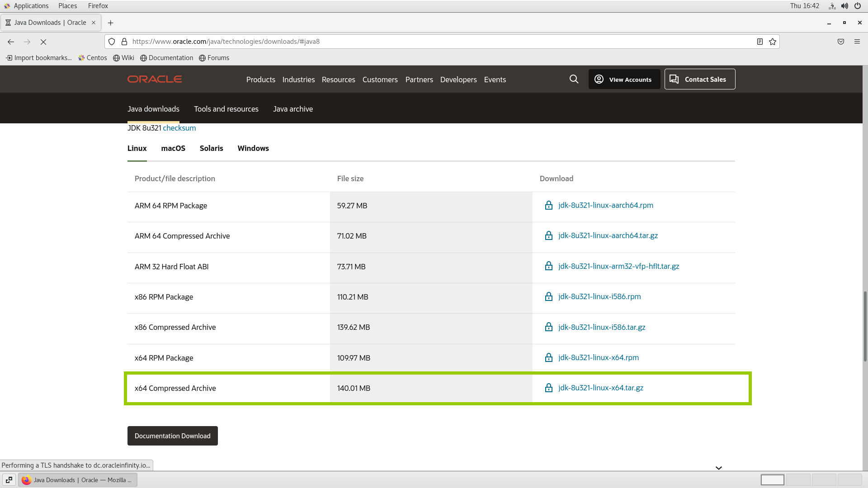Image resolution: width=868 pixels, height=488 pixels.
Task: Click the Oracle search magnifier icon
Action: [574, 79]
